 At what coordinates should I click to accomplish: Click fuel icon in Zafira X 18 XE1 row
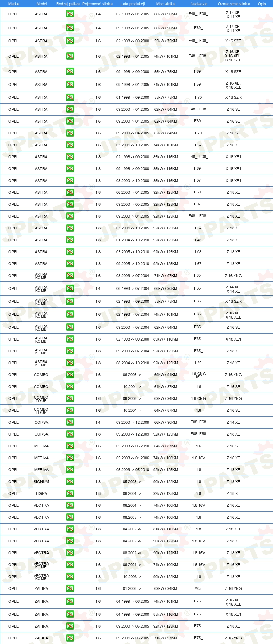70,614
